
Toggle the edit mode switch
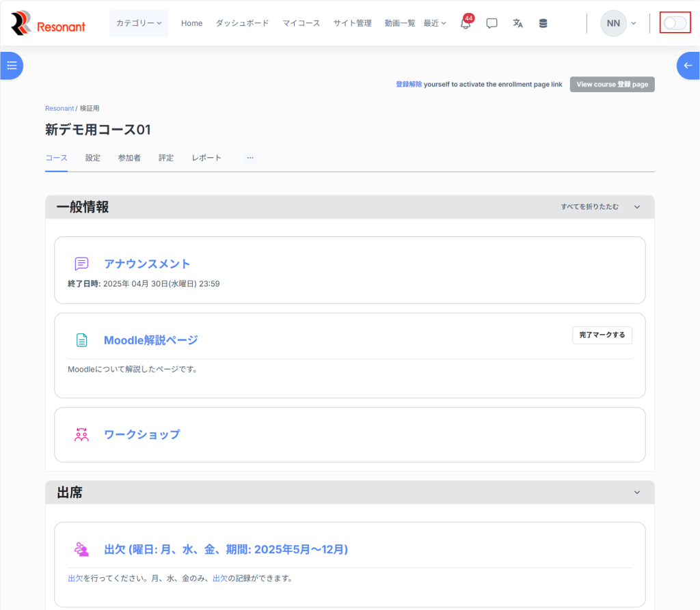coord(675,23)
